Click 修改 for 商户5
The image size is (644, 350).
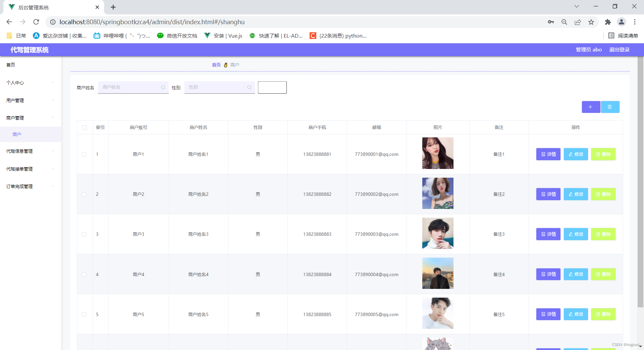(x=576, y=314)
